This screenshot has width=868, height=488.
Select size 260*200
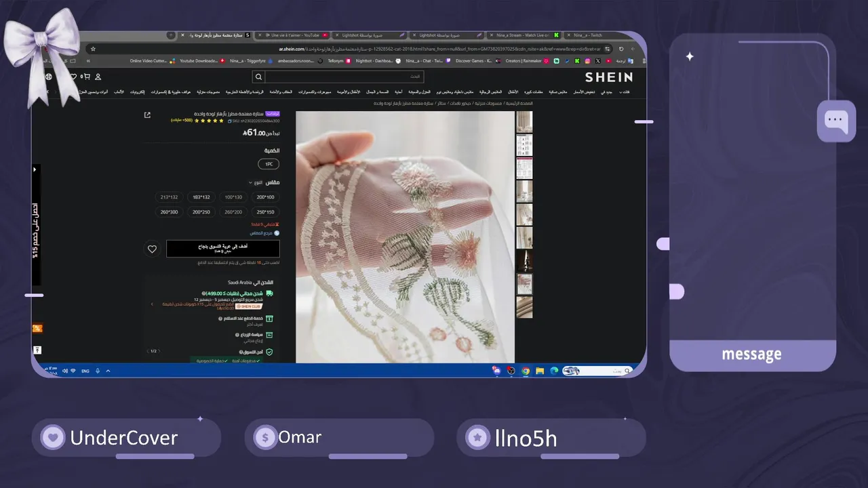233,212
